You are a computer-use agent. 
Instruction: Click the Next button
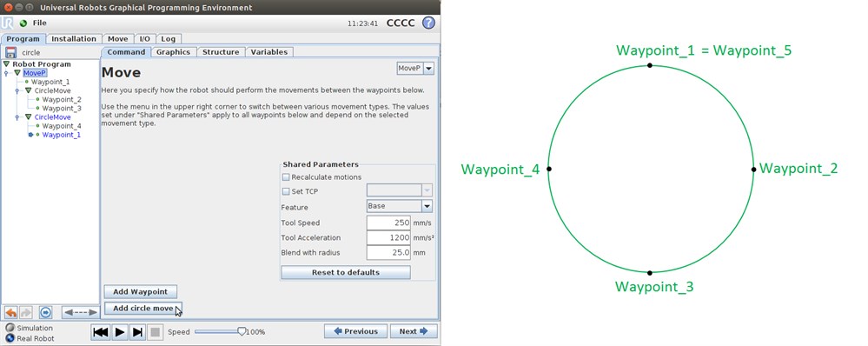click(414, 331)
